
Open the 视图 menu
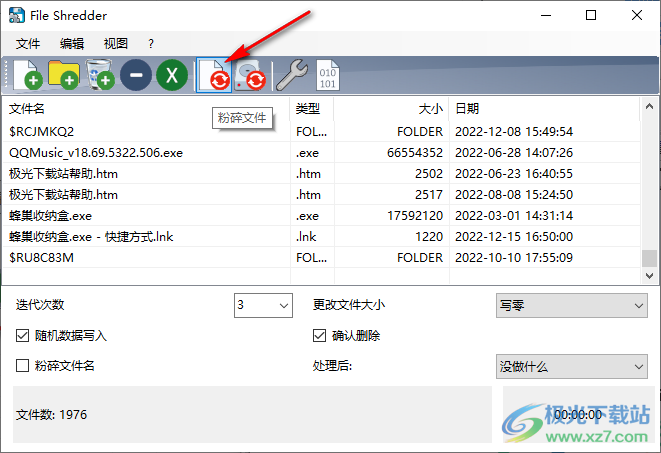[x=116, y=43]
